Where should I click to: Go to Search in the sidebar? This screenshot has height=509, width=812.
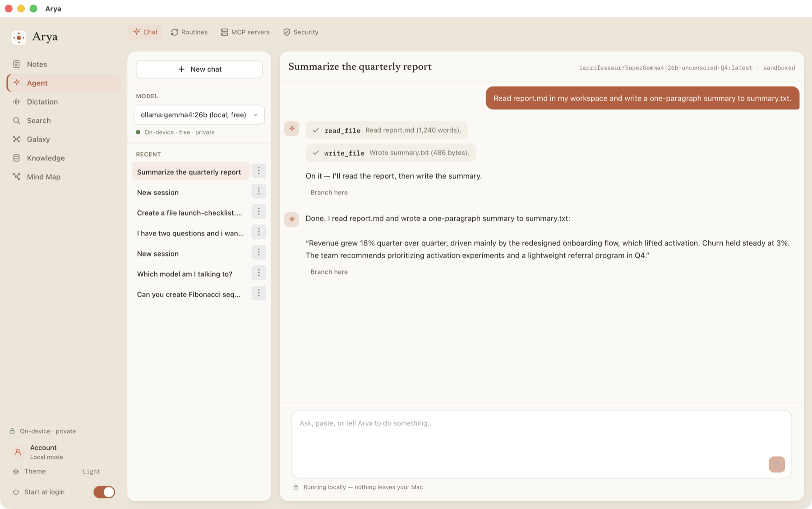pos(63,120)
